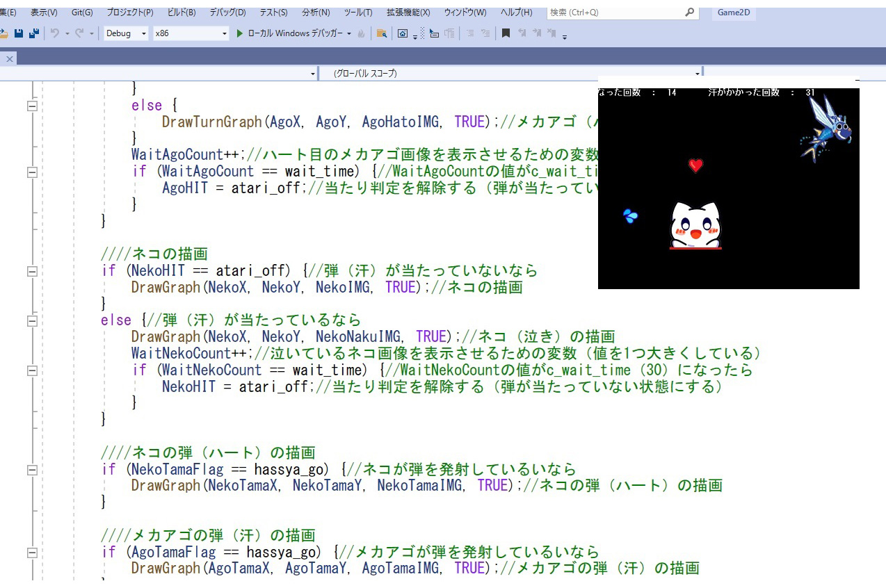Collapse fold at AgoTamaFlag if statement
The height and width of the screenshot is (588, 886).
(x=32, y=553)
